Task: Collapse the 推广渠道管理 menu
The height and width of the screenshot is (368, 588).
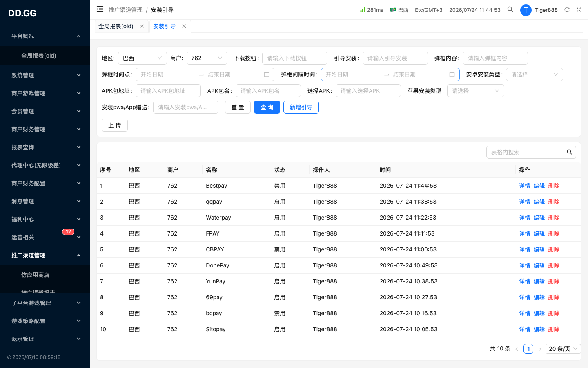Action: pos(45,255)
